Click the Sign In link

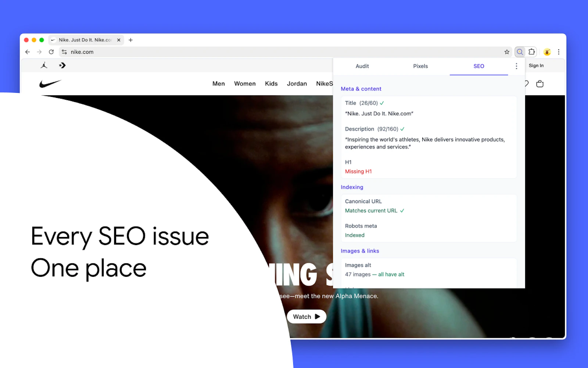(x=536, y=66)
